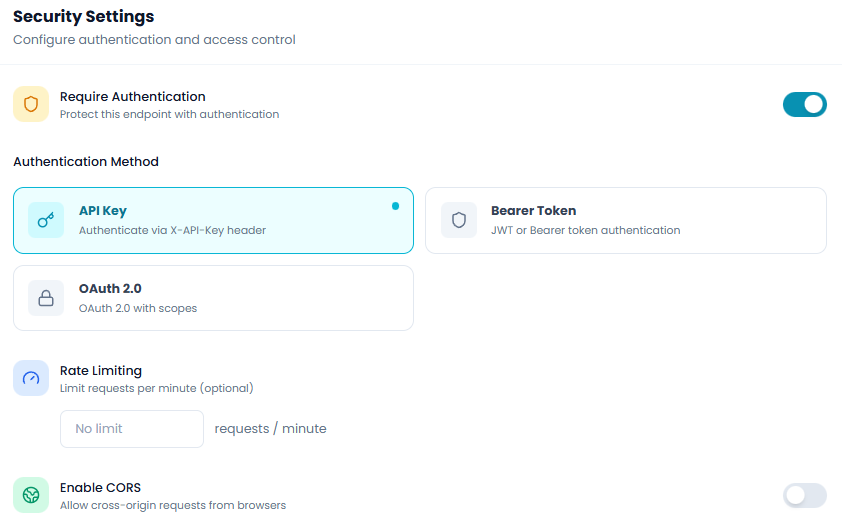
Task: Click the shield icon beside Require Authentication
Action: click(31, 104)
